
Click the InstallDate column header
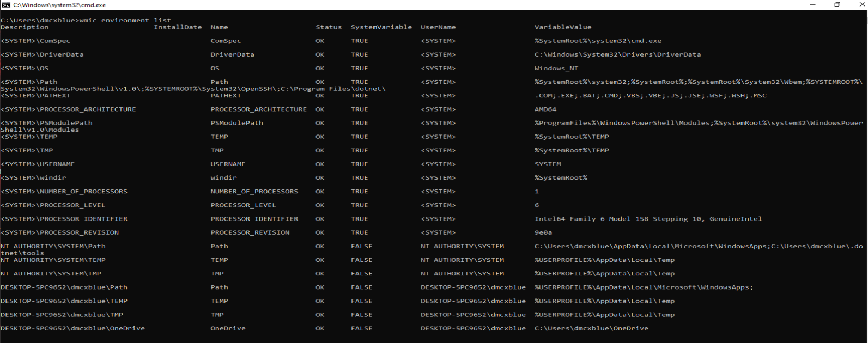point(178,27)
